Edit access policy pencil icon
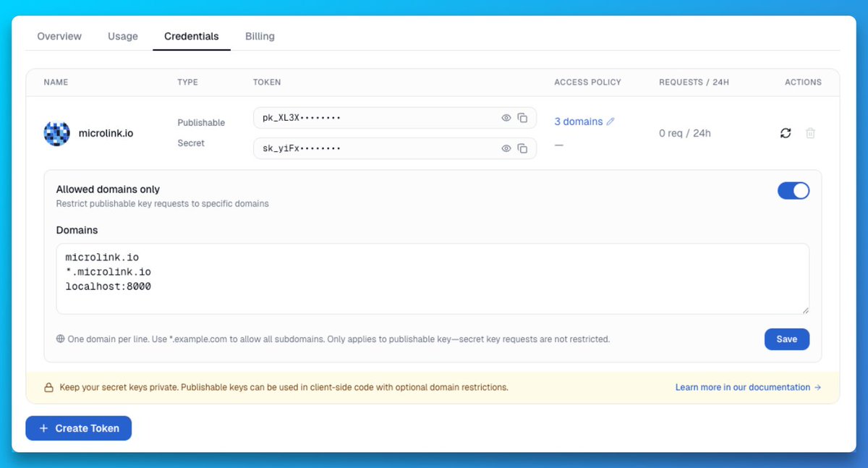 610,122
